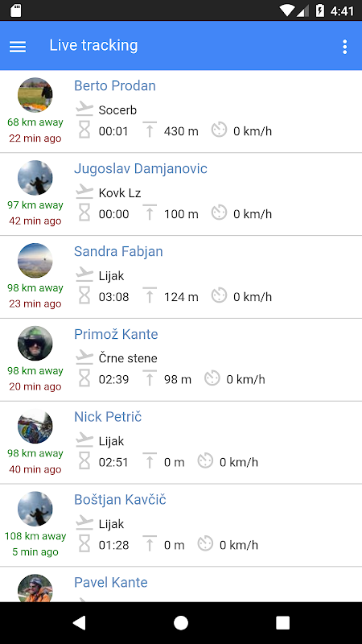Tap altitude arrow icon next to 430 m
This screenshot has height=644, width=362.
150,130
